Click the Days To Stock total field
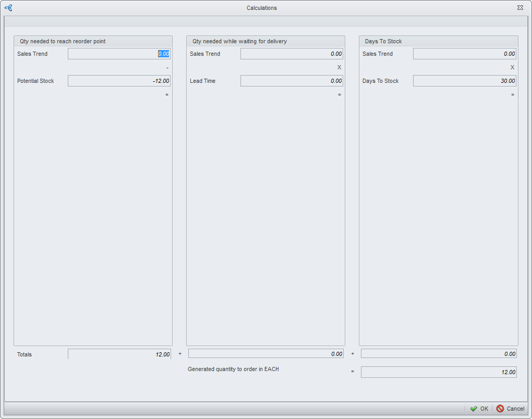Image resolution: width=532 pixels, height=419 pixels. pos(438,354)
